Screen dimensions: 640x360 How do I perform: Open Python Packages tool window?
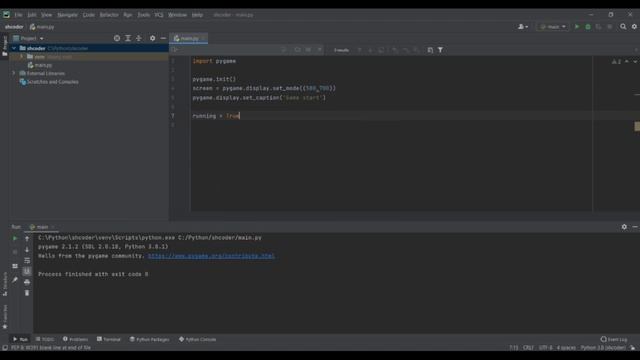(x=149, y=339)
